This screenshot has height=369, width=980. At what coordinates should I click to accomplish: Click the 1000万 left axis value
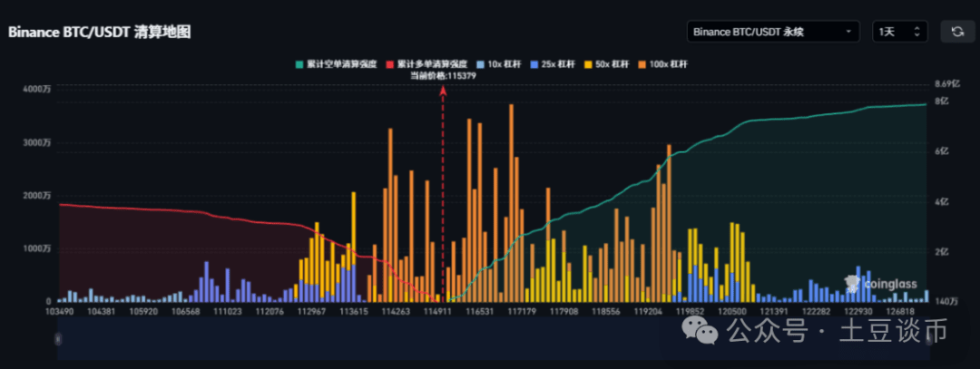pyautogui.click(x=39, y=248)
